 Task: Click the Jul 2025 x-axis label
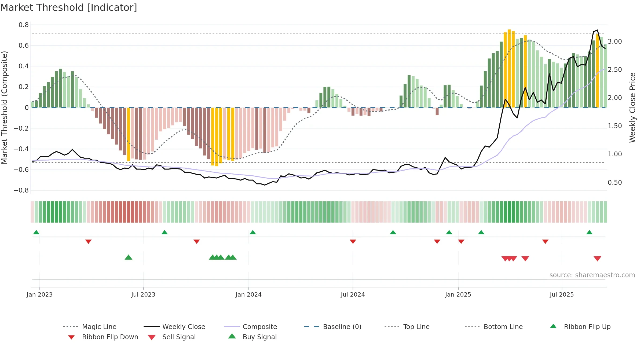click(562, 294)
